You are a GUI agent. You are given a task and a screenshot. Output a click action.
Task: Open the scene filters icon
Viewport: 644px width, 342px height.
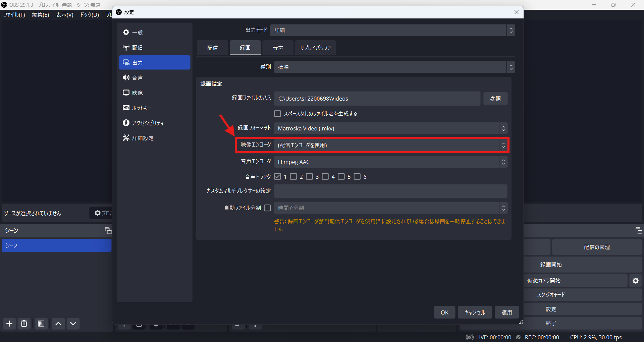point(41,324)
